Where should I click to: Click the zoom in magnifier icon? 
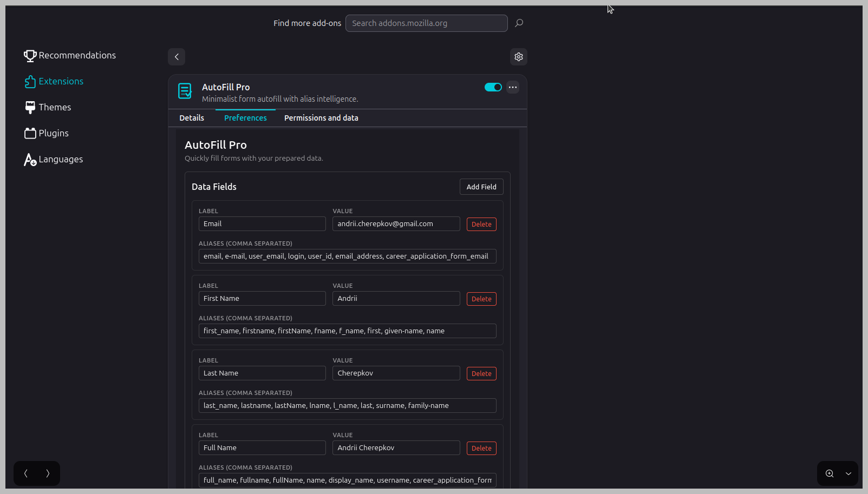830,473
